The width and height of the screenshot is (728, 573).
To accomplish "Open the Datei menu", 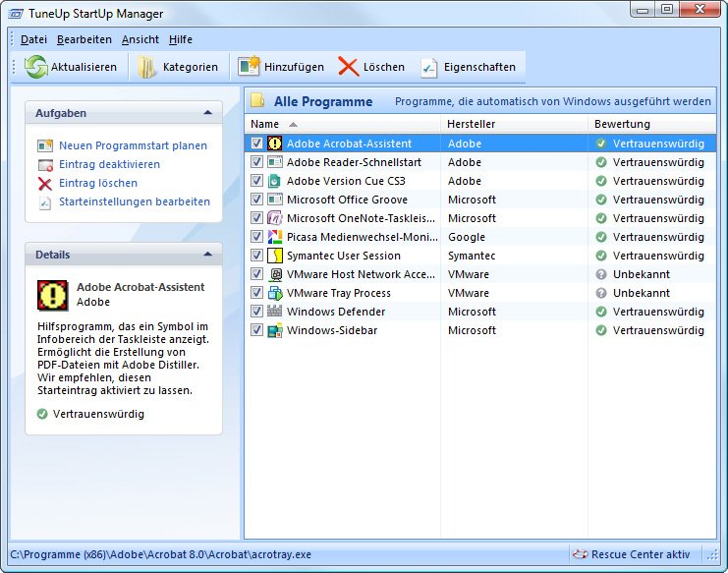I will 33,39.
